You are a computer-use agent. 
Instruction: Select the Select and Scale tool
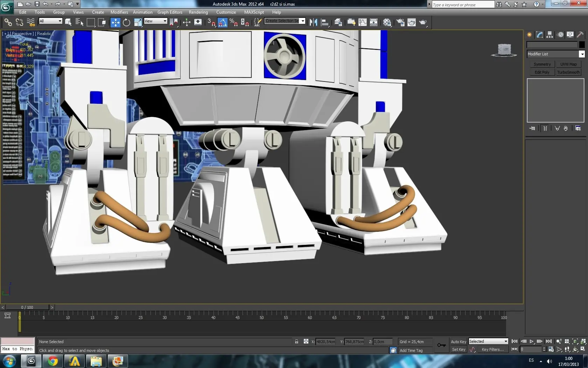138,22
